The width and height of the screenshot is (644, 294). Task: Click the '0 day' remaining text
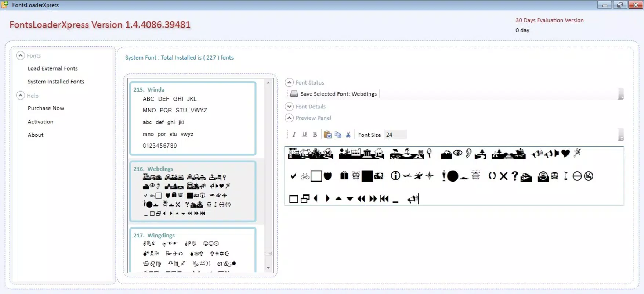pos(522,30)
